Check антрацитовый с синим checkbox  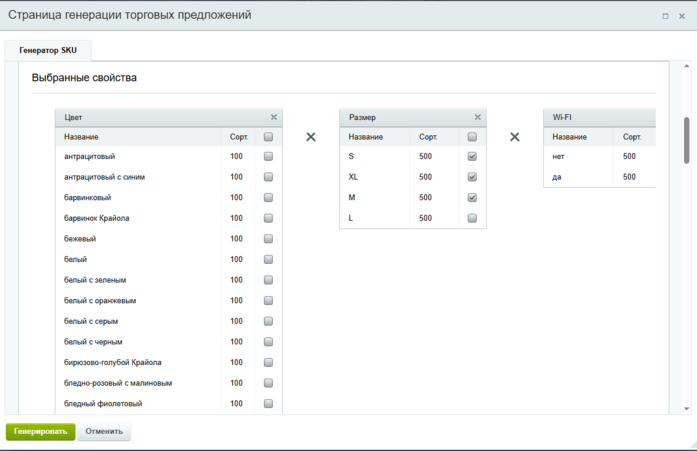268,177
